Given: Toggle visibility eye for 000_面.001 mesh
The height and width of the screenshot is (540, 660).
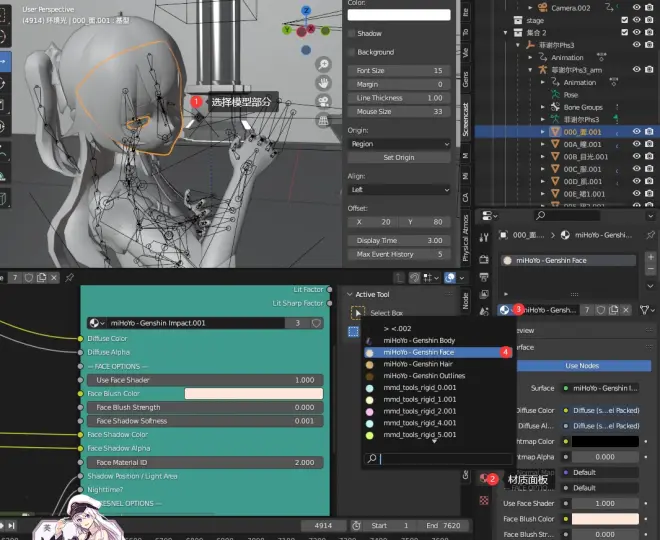Looking at the screenshot, I should [x=636, y=131].
